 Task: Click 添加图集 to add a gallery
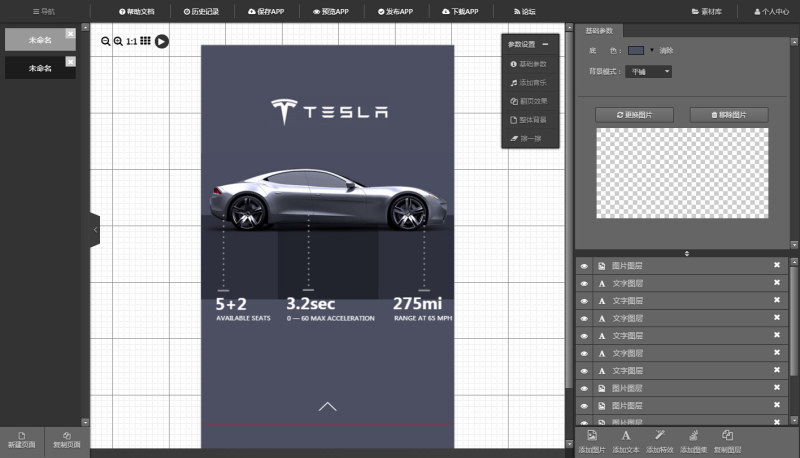pos(693,442)
